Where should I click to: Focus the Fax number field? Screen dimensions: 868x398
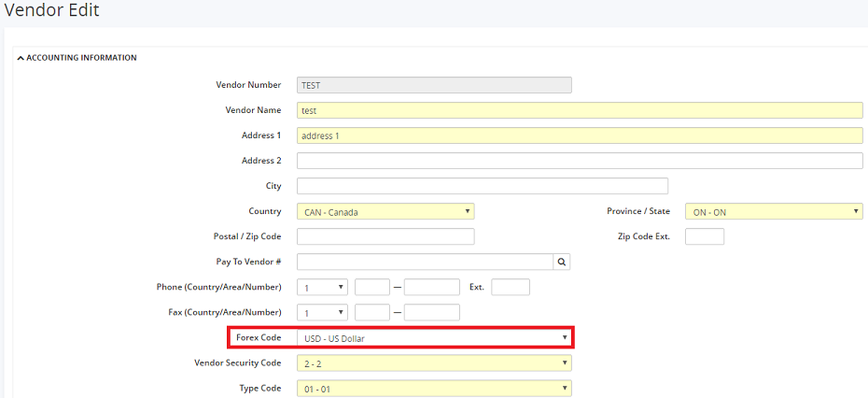[431, 313]
